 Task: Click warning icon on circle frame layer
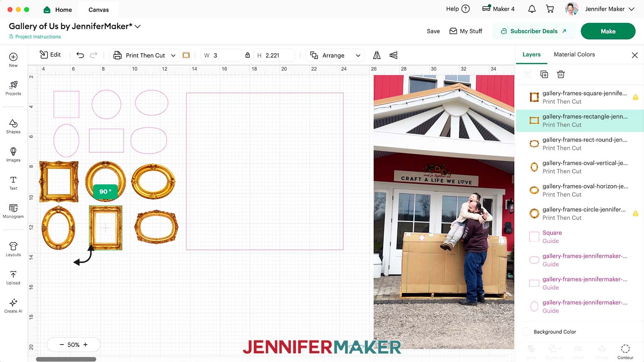tap(635, 213)
